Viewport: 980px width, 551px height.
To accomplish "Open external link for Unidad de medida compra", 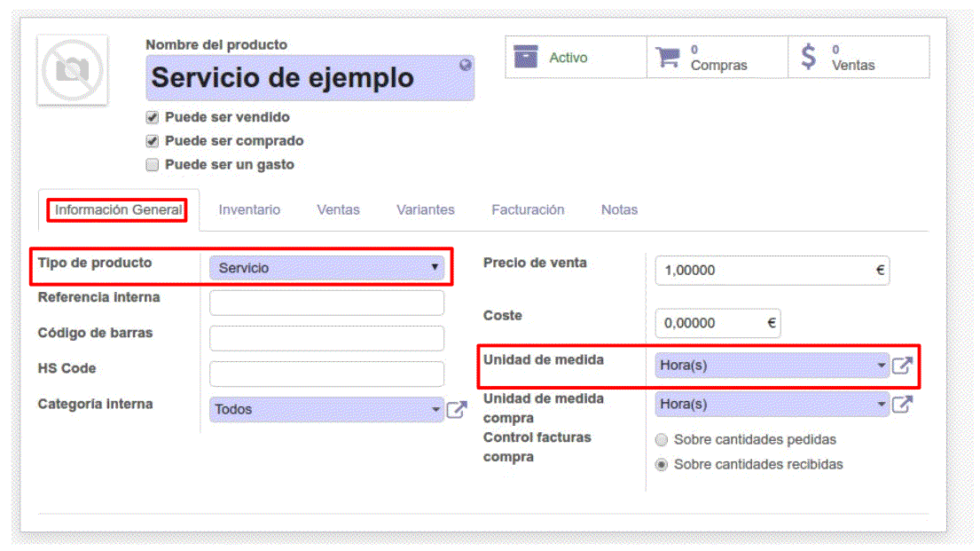I will coord(902,404).
